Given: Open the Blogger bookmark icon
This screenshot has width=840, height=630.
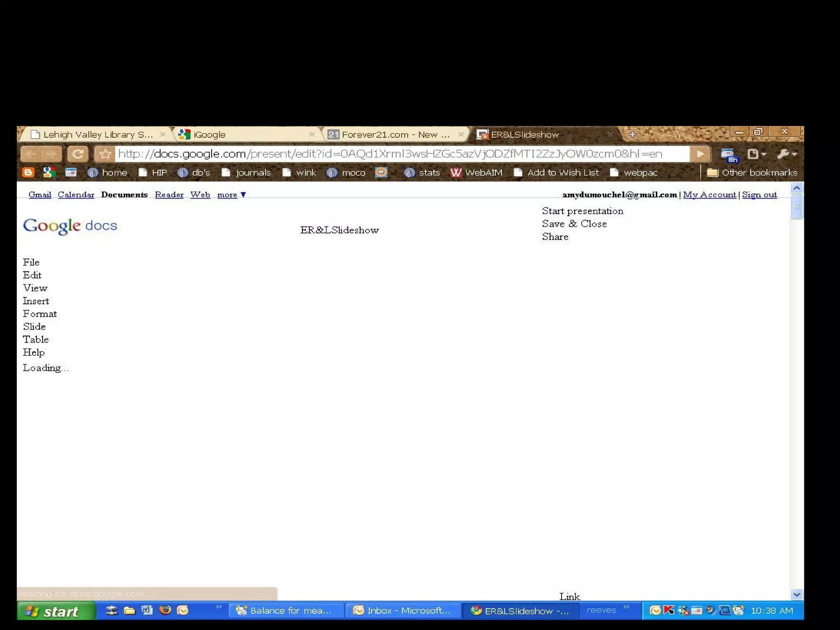Looking at the screenshot, I should click(x=28, y=173).
